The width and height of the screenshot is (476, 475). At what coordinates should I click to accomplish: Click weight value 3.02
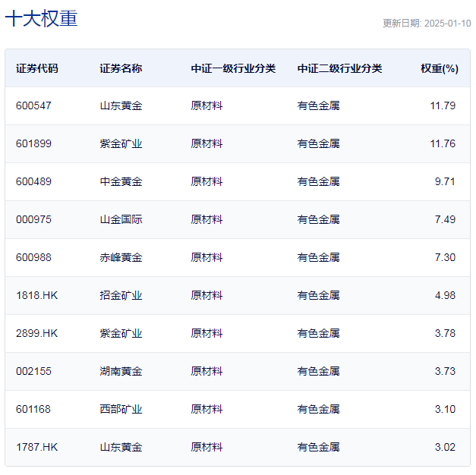[x=445, y=447]
